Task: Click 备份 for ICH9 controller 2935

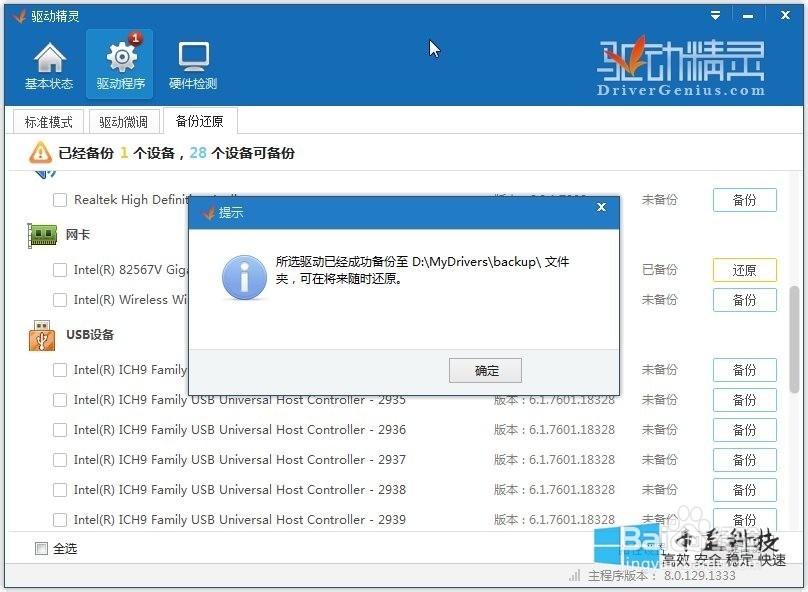Action: pos(744,399)
